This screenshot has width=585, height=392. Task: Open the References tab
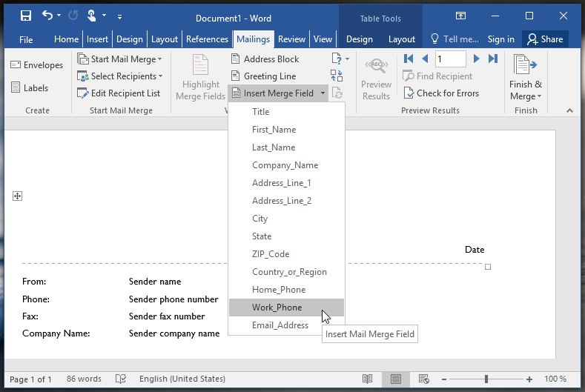click(x=207, y=39)
